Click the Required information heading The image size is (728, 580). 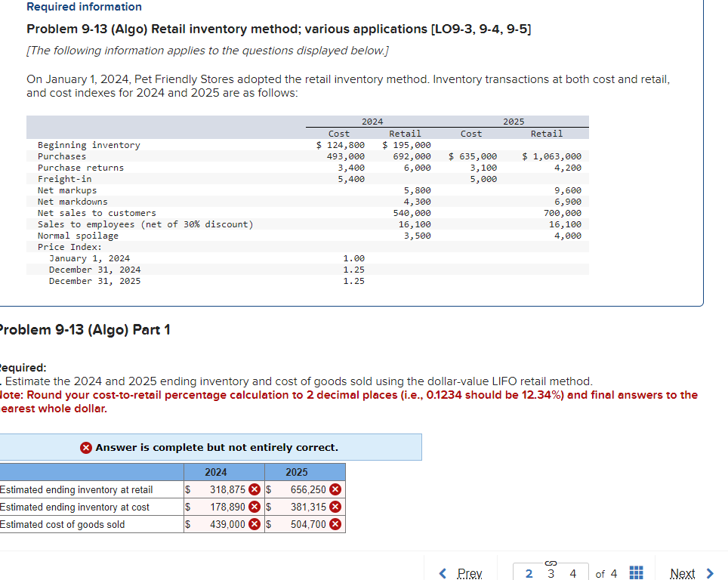(84, 7)
